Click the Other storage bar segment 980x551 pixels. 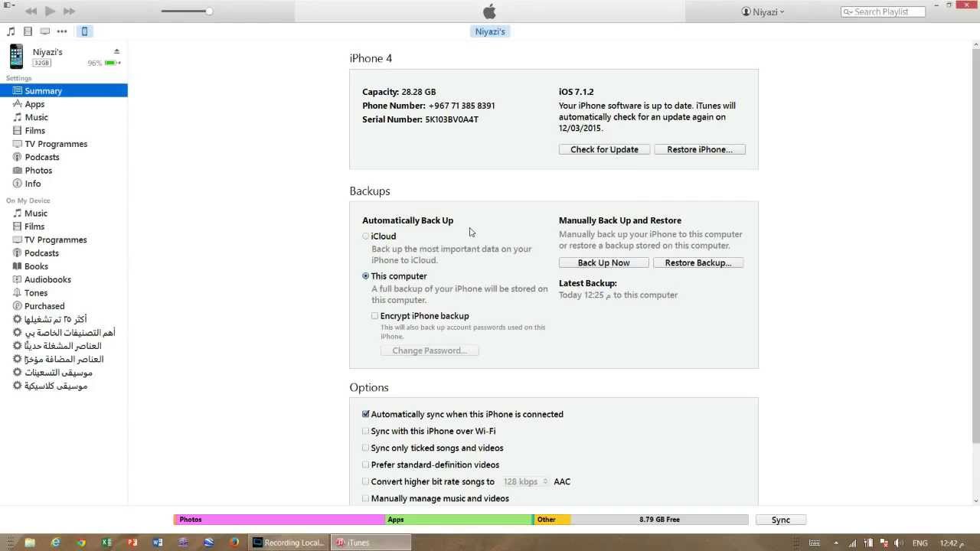(x=553, y=520)
